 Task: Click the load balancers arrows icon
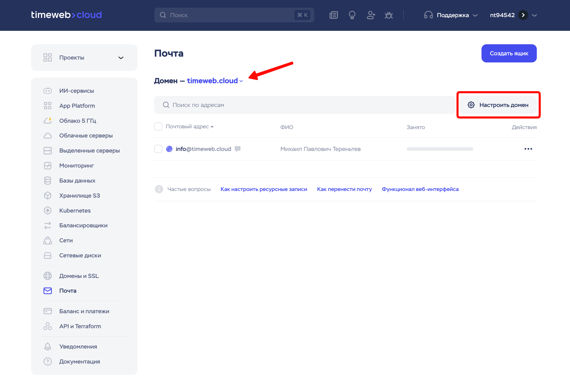[x=48, y=226]
